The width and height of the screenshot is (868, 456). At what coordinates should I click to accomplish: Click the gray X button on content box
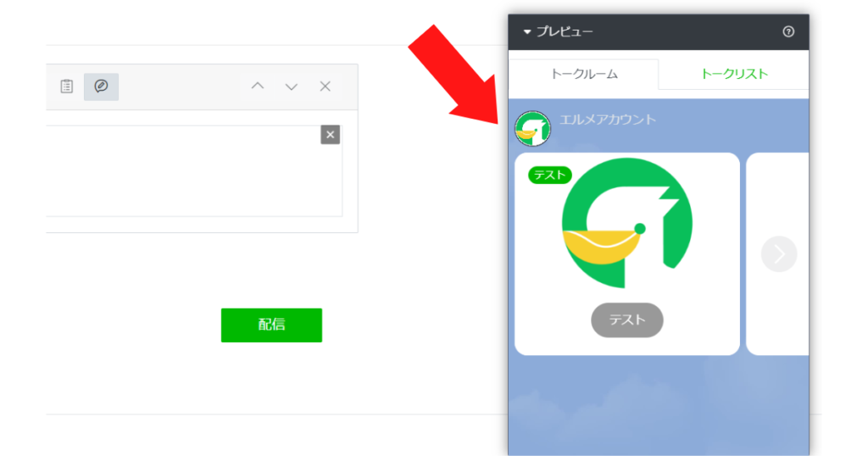(x=330, y=135)
